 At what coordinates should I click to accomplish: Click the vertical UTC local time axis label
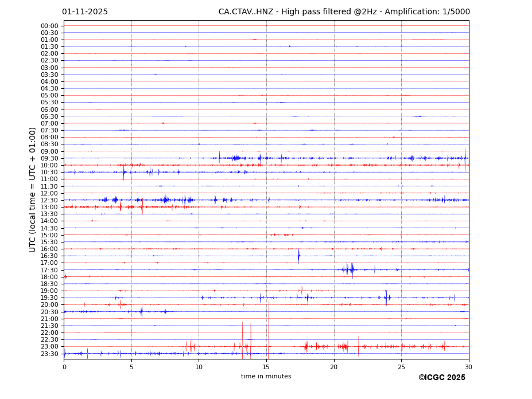pos(33,190)
